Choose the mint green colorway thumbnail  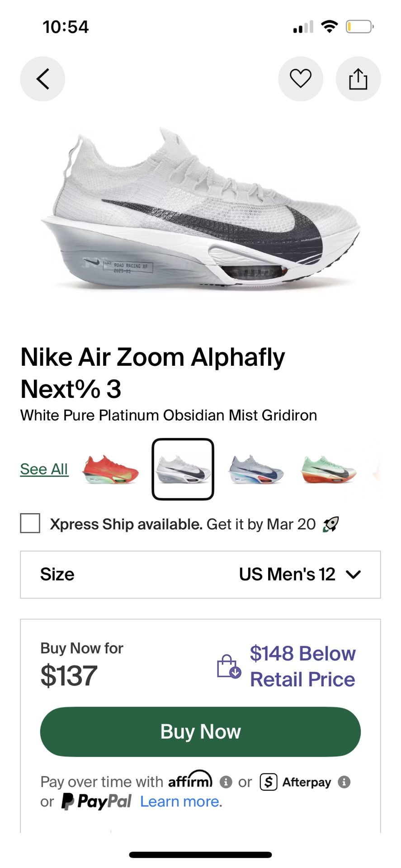(329, 470)
